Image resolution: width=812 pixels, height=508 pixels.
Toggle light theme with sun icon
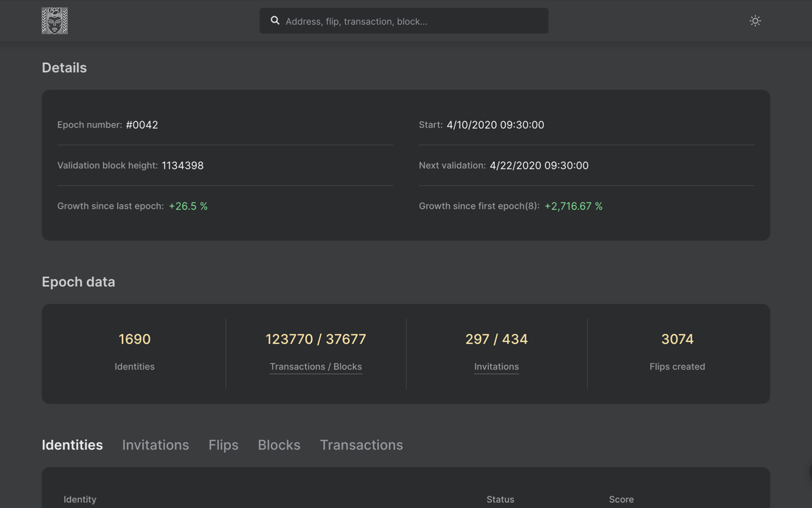click(755, 21)
